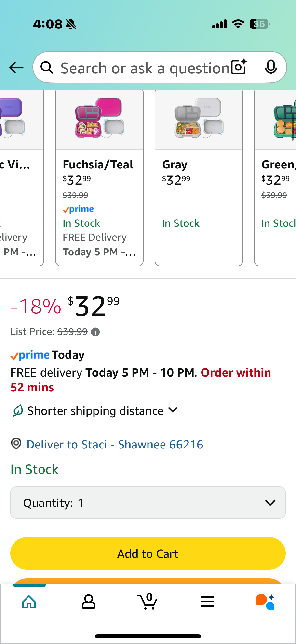Screen dimensions: 296x644
Task: Open camera lens search icon
Action: [x=239, y=67]
